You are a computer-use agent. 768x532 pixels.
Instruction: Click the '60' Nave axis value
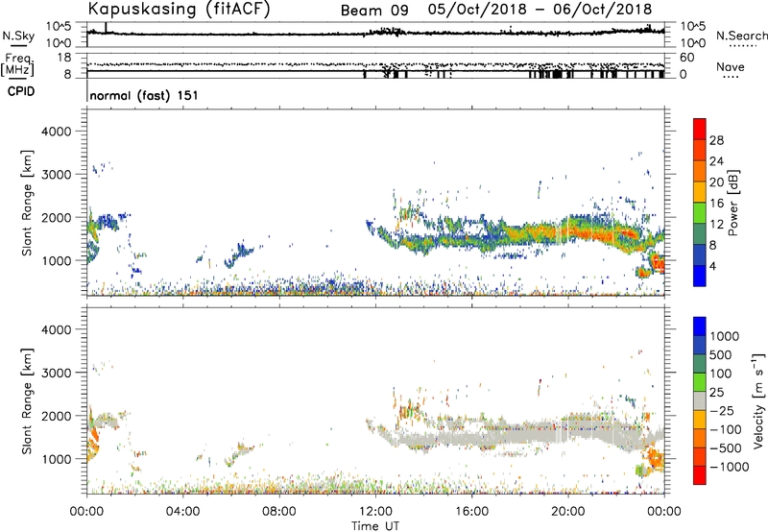[x=686, y=58]
